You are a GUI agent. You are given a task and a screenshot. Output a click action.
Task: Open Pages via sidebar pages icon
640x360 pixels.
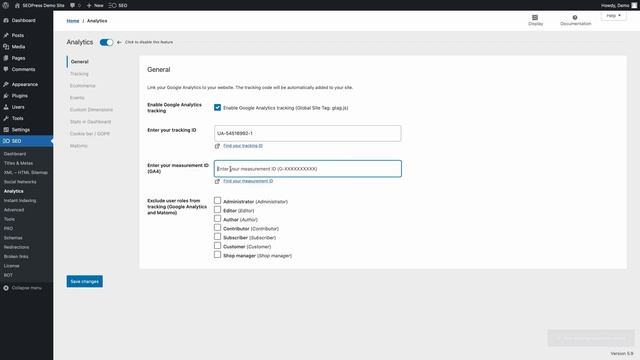click(x=6, y=58)
